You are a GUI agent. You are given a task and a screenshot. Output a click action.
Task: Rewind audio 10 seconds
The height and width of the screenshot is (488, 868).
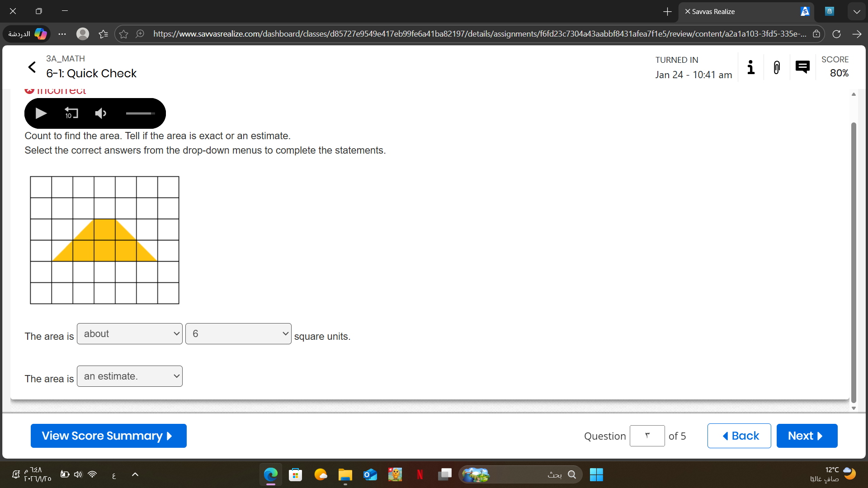click(71, 113)
